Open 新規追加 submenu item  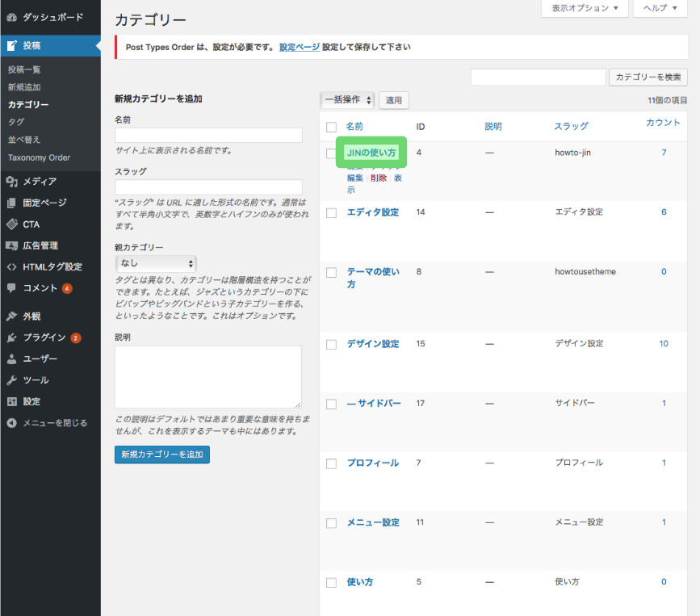(24, 87)
